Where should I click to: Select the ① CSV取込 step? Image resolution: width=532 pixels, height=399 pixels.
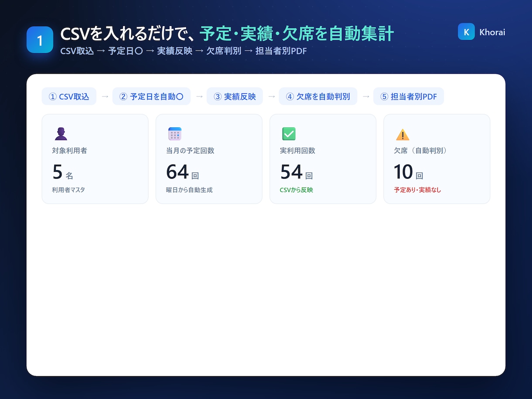pyautogui.click(x=69, y=96)
